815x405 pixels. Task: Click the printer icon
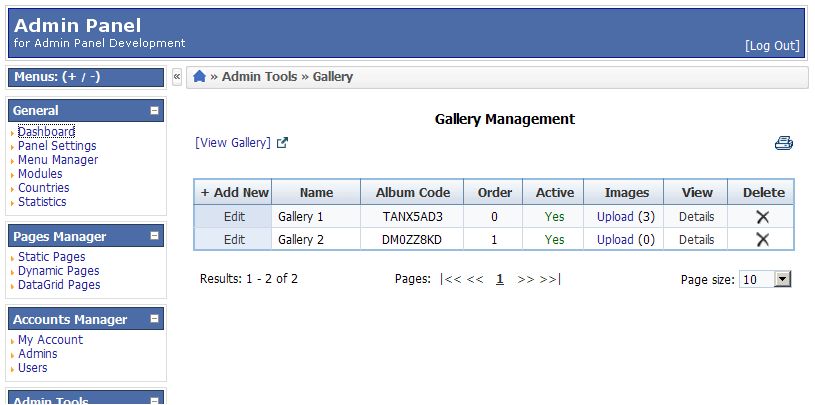tap(784, 143)
